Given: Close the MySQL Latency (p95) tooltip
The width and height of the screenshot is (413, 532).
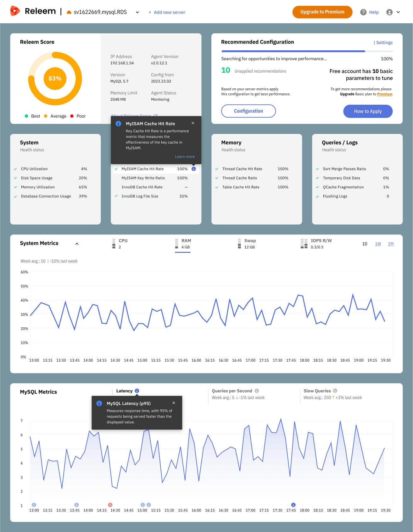Looking at the screenshot, I should pyautogui.click(x=174, y=403).
